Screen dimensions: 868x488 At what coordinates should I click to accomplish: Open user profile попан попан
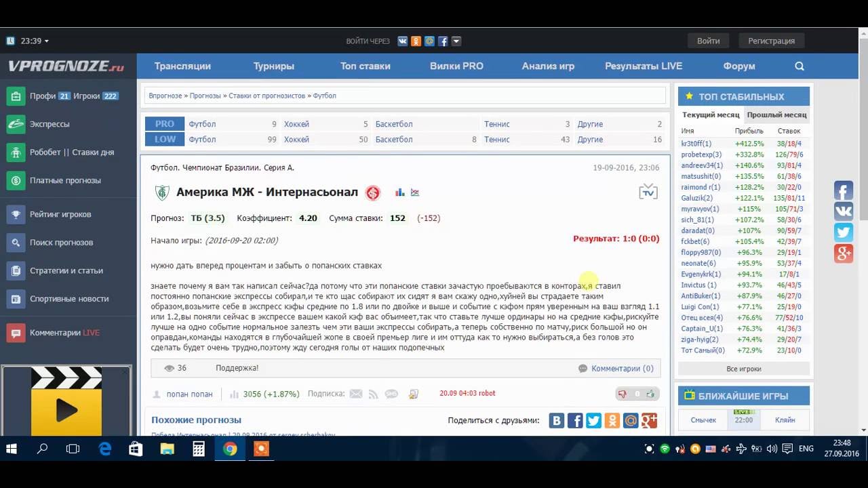pyautogui.click(x=189, y=394)
